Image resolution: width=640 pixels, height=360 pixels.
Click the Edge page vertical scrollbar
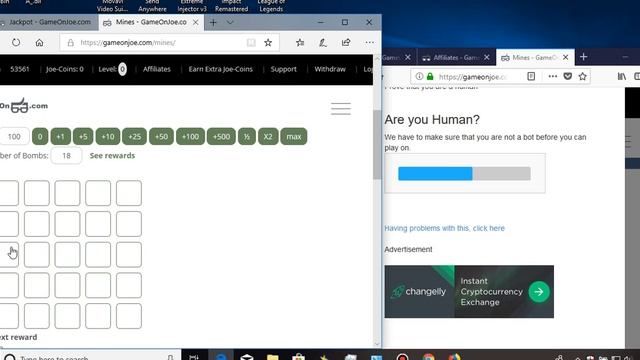point(377,144)
